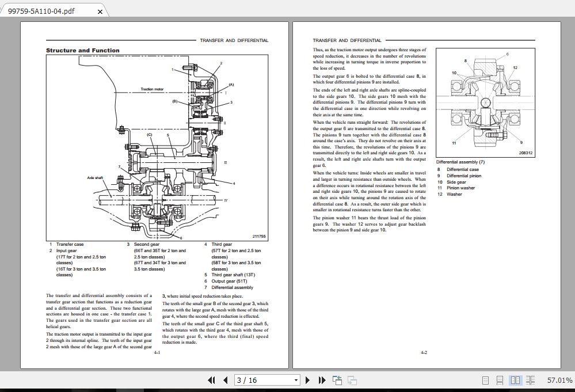The height and width of the screenshot is (392, 575).
Task: Switch to continuous page scrolling view
Action: coord(500,380)
